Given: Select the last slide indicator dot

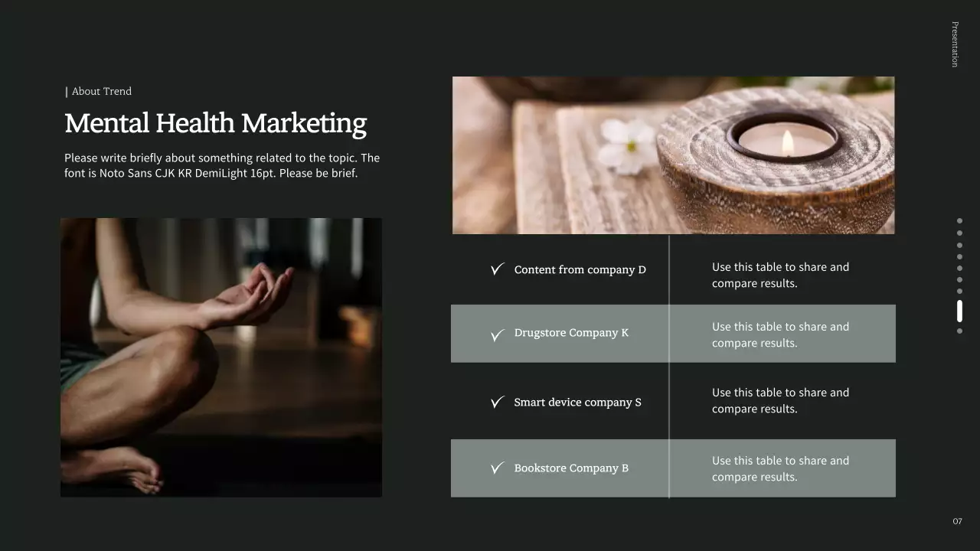Looking at the screenshot, I should [x=959, y=331].
